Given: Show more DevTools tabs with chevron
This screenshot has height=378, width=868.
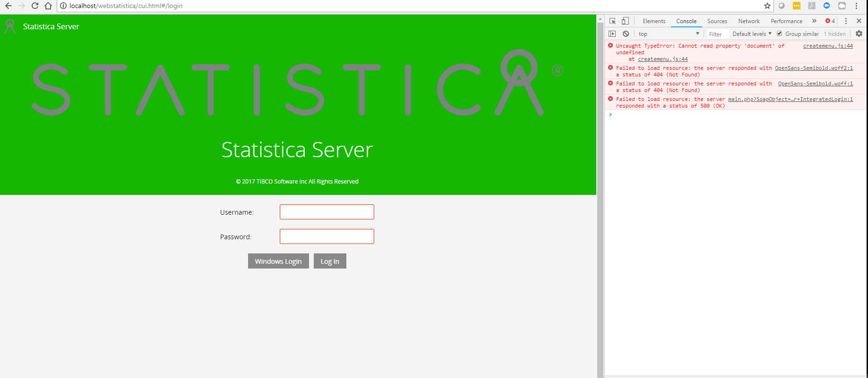Looking at the screenshot, I should tap(814, 21).
